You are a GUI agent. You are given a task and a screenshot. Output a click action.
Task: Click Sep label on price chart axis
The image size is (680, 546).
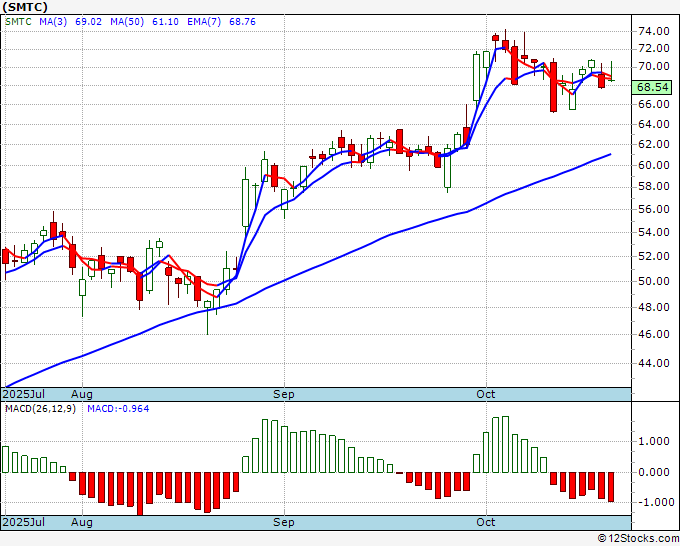point(284,394)
